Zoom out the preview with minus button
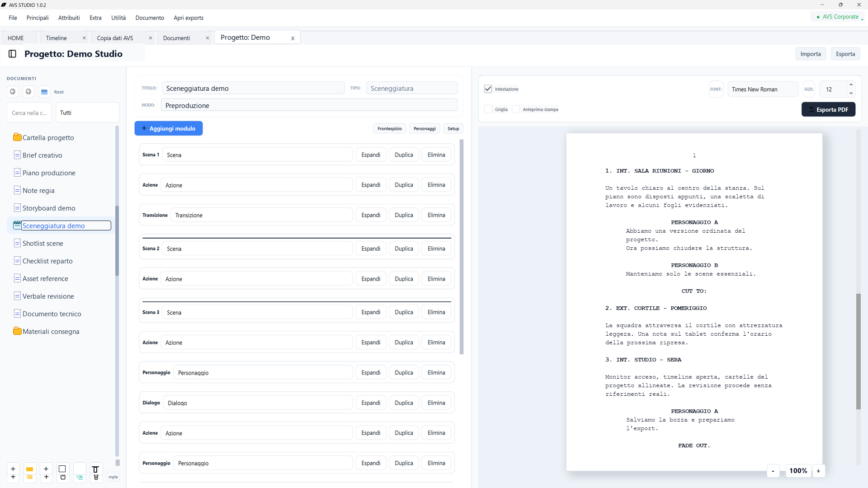Screen dimensions: 868x488 coord(773,471)
